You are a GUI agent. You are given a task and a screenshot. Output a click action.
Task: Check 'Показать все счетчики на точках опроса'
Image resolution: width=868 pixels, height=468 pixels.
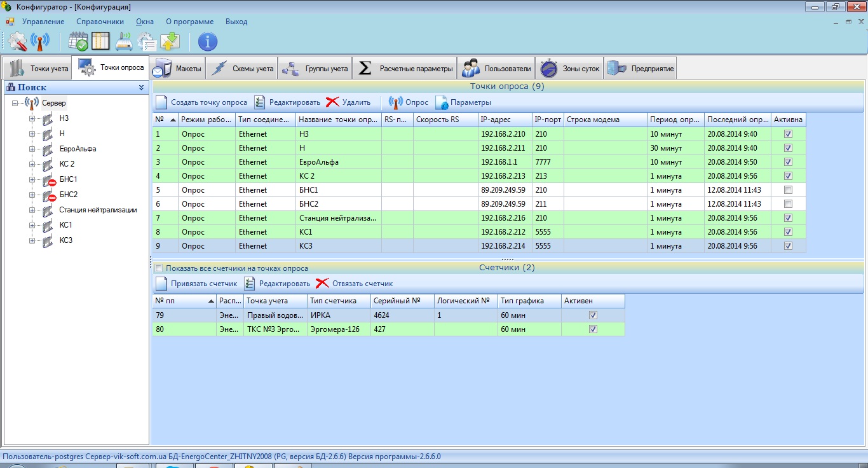point(159,268)
